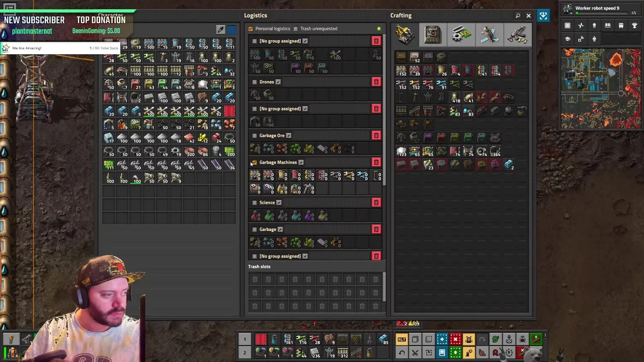
Task: Enable the Drones logistic group checkbox
Action: pos(254,82)
